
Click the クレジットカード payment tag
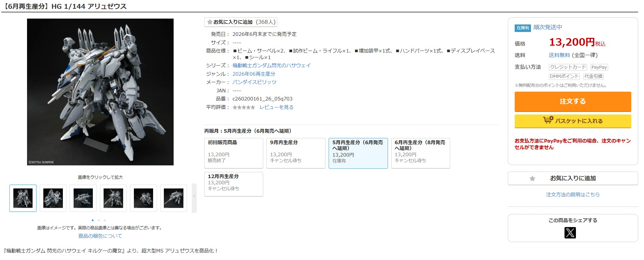[x=568, y=67]
